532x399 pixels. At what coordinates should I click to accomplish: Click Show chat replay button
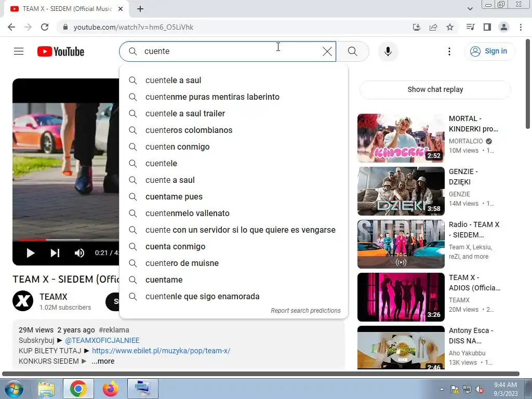[x=435, y=89]
